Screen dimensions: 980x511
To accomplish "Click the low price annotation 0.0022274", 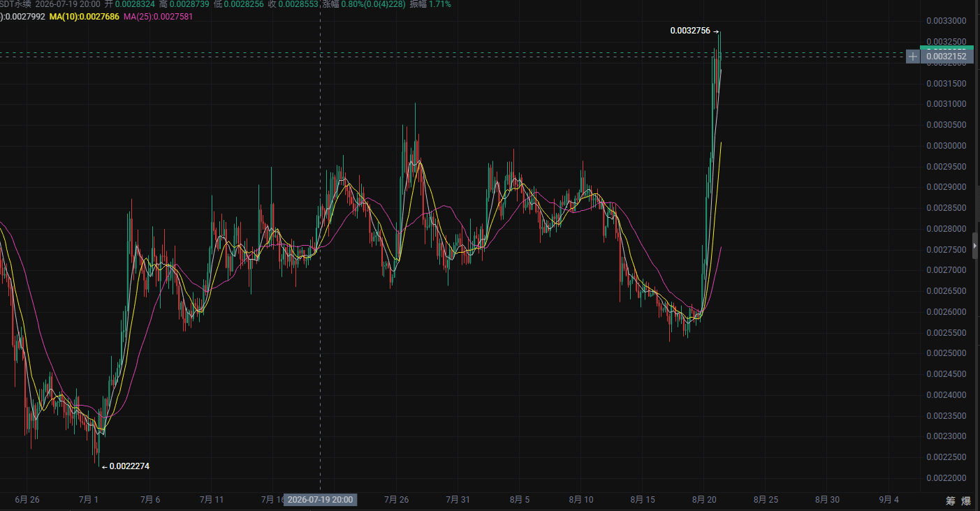I will point(129,466).
